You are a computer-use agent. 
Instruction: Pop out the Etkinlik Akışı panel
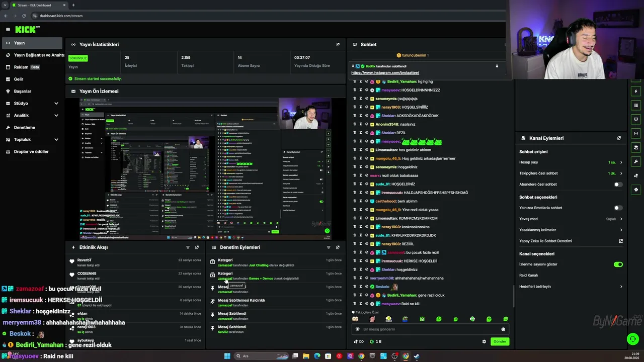click(197, 247)
